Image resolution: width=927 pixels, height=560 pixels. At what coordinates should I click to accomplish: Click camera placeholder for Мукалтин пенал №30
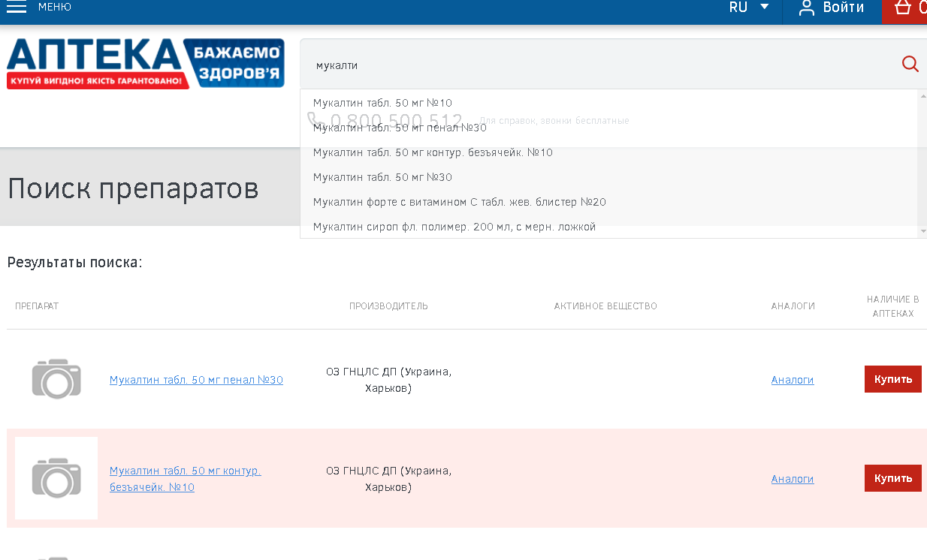click(x=56, y=379)
